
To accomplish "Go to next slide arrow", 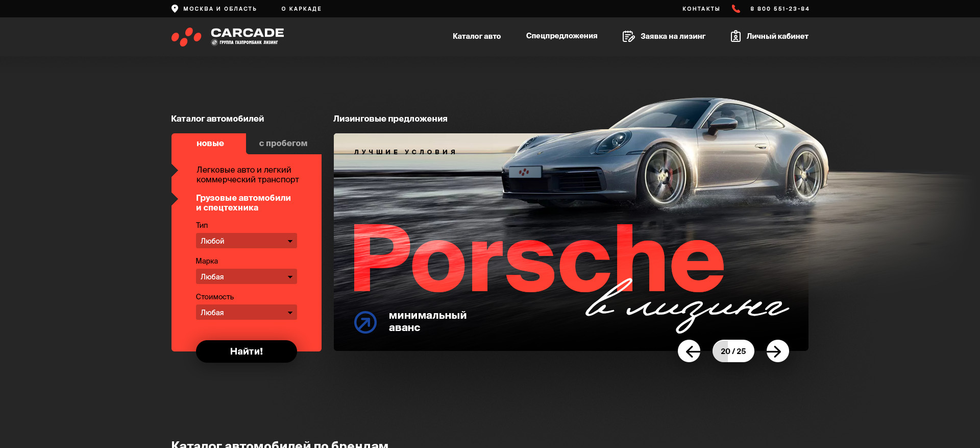I will (778, 351).
